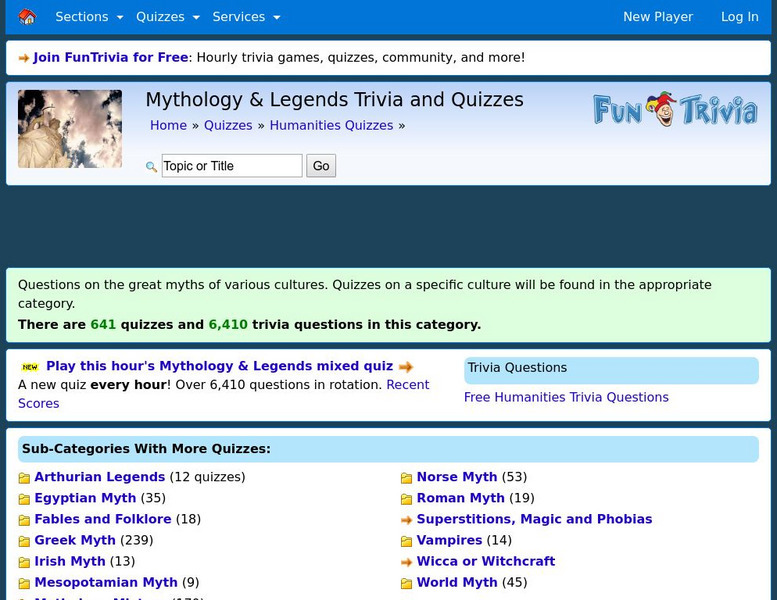Click the Trivia Questions header
Screen dimensions: 777x600
(x=611, y=371)
